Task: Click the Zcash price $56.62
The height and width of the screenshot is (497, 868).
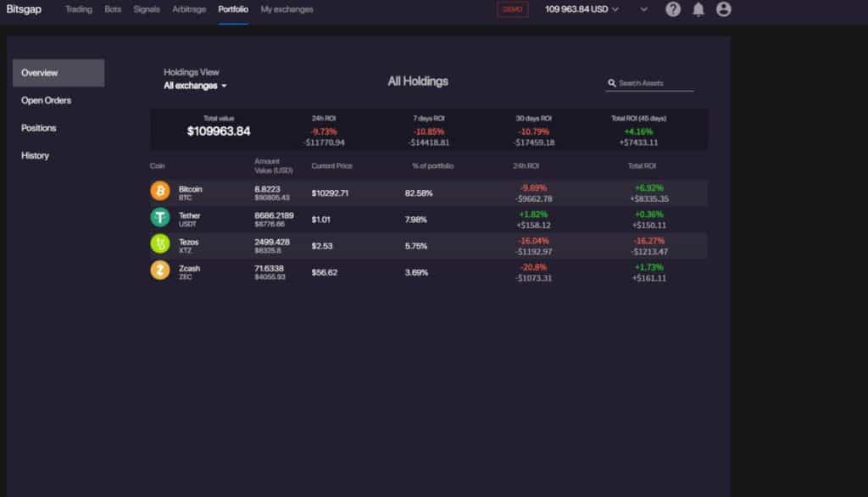Action: (325, 272)
